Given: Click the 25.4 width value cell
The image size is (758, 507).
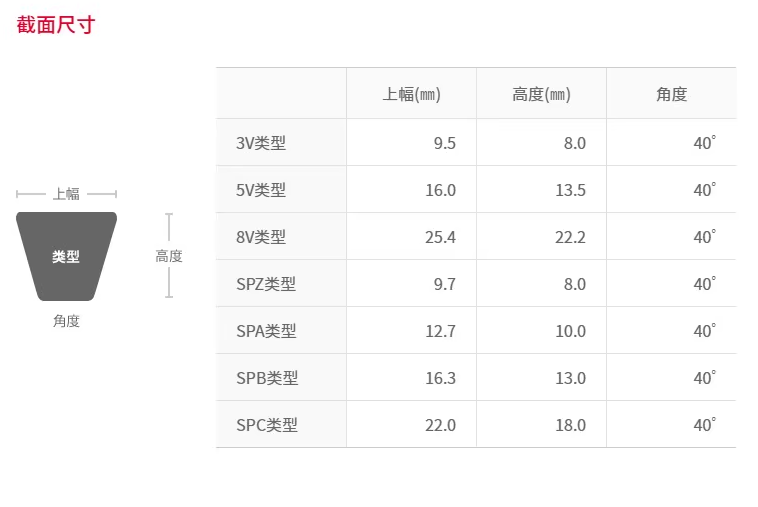Looking at the screenshot, I should click(440, 237).
